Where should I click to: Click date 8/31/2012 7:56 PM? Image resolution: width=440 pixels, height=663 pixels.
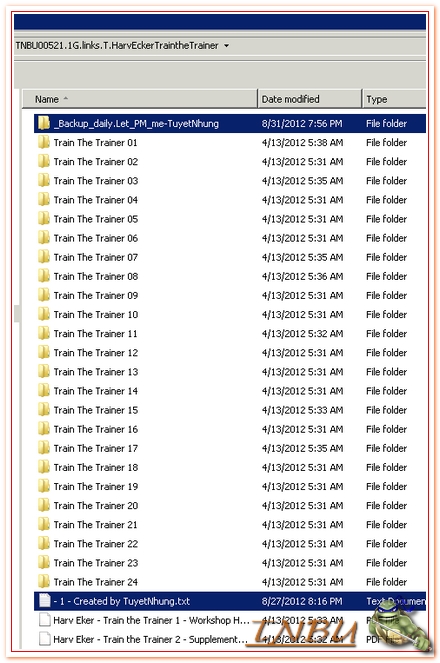click(x=302, y=123)
